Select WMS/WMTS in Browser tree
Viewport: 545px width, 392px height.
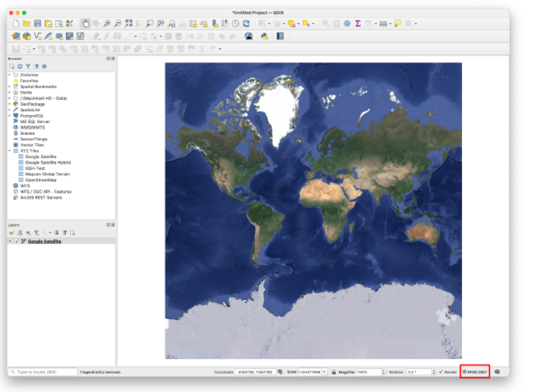pos(32,127)
